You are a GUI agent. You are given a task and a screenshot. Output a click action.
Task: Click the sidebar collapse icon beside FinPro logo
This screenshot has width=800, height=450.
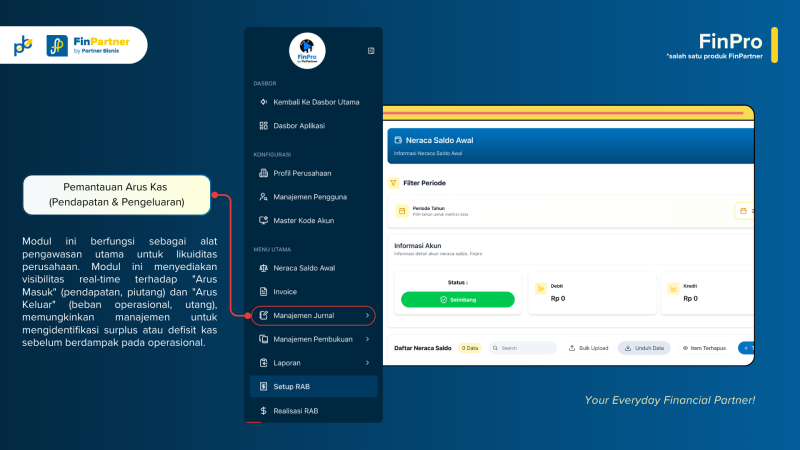pos(371,50)
